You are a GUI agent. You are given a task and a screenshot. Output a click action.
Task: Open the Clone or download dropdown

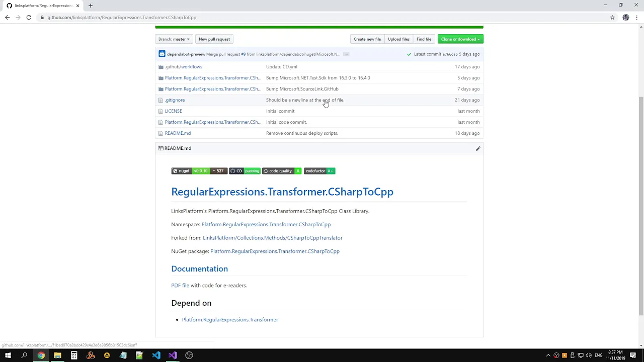coord(460,39)
